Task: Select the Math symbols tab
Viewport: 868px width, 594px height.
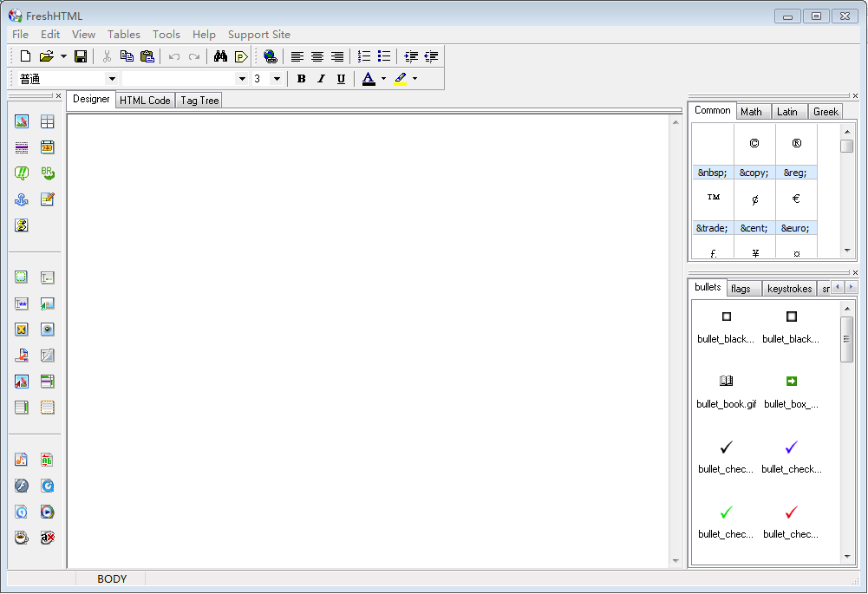Action: 751,112
